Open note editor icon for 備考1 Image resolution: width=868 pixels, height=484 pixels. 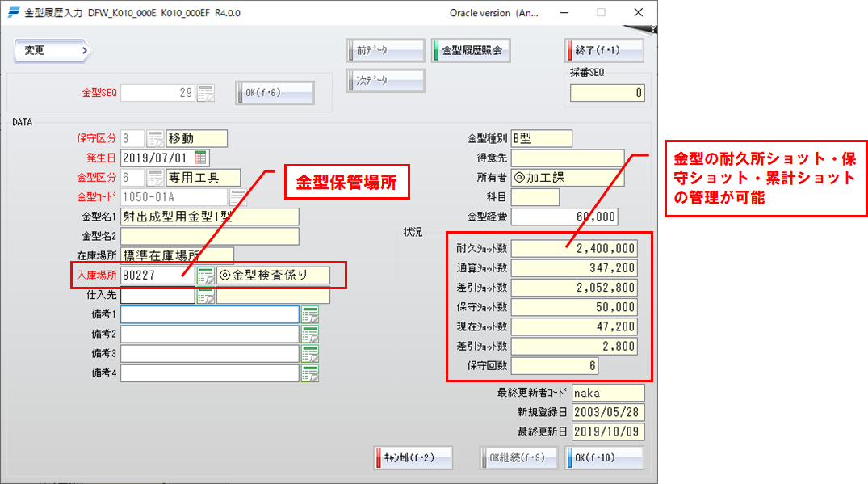pos(310,314)
